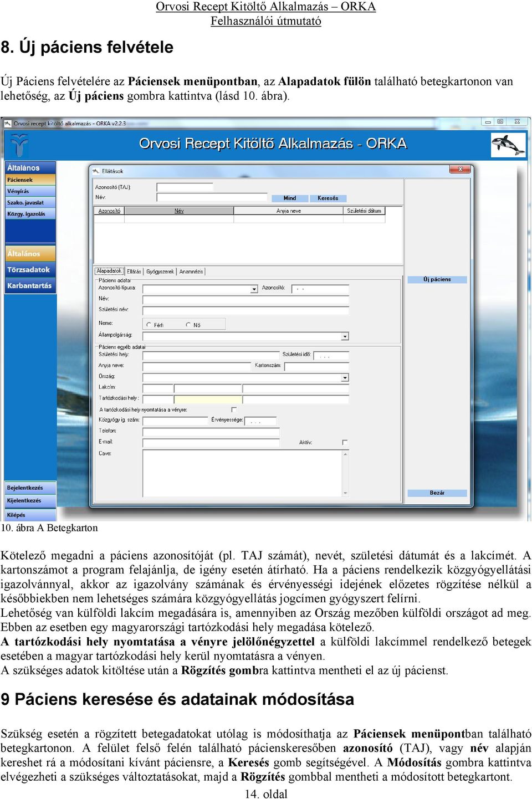Click the app icon in the ORKA title bar
This screenshot has width=532, height=799.
click(8, 124)
